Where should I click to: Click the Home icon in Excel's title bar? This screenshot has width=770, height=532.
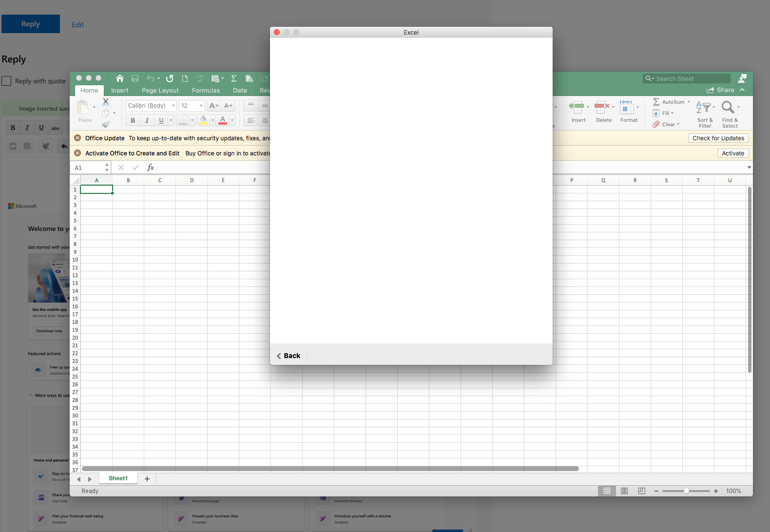point(120,78)
